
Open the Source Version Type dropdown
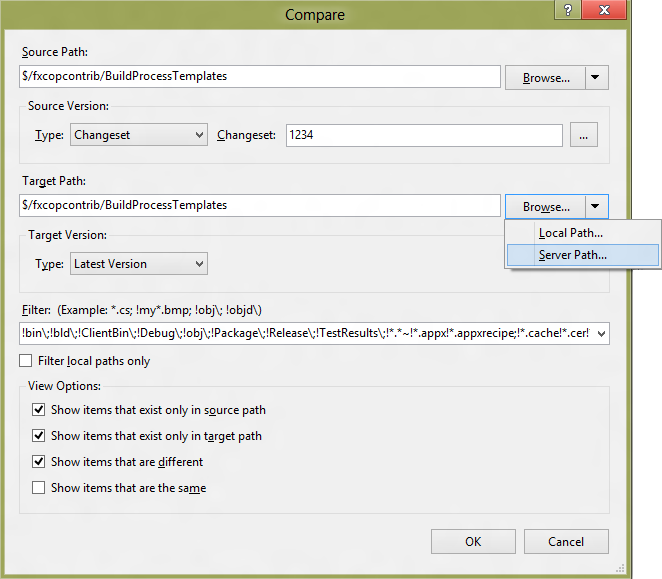[x=139, y=135]
